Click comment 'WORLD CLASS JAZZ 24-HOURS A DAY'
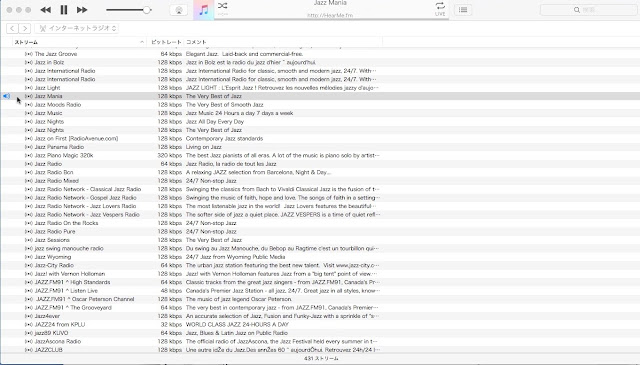The height and width of the screenshot is (365, 640). [x=237, y=325]
